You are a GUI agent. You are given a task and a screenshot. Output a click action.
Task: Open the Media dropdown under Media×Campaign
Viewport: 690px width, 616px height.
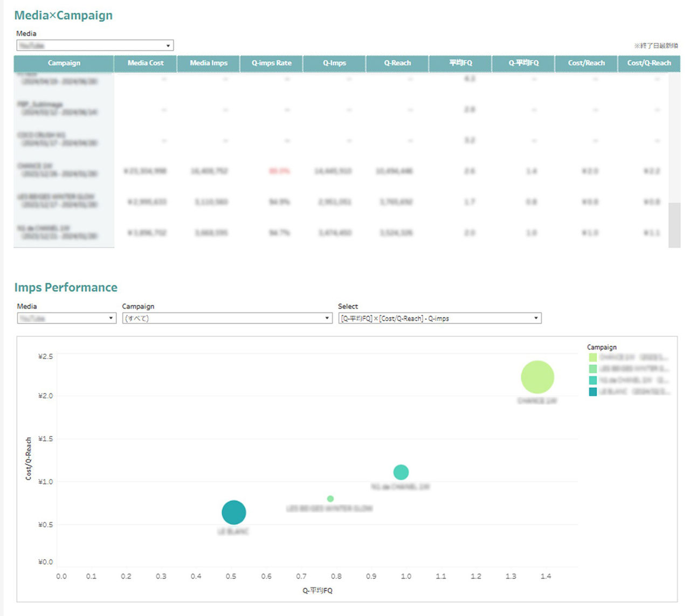(x=95, y=46)
